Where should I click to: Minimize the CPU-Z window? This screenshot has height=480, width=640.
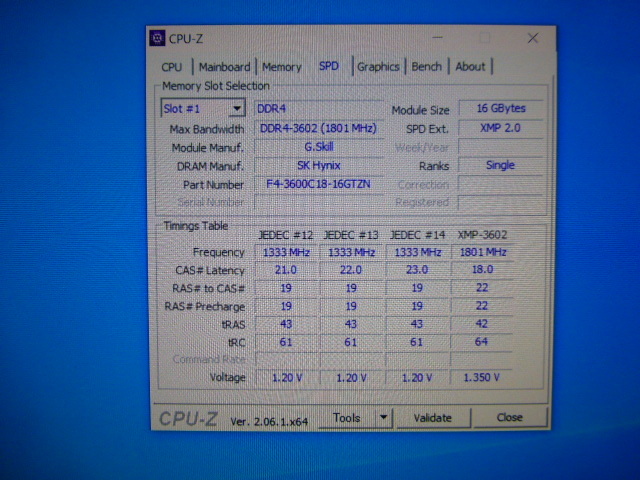[438, 38]
